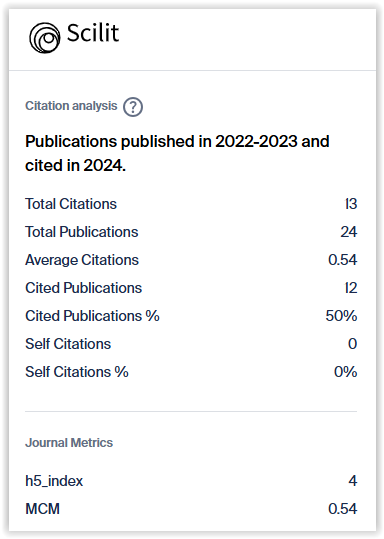Click the Publications published in 2022-2023 heading
This screenshot has width=384, height=539.
tap(177, 153)
